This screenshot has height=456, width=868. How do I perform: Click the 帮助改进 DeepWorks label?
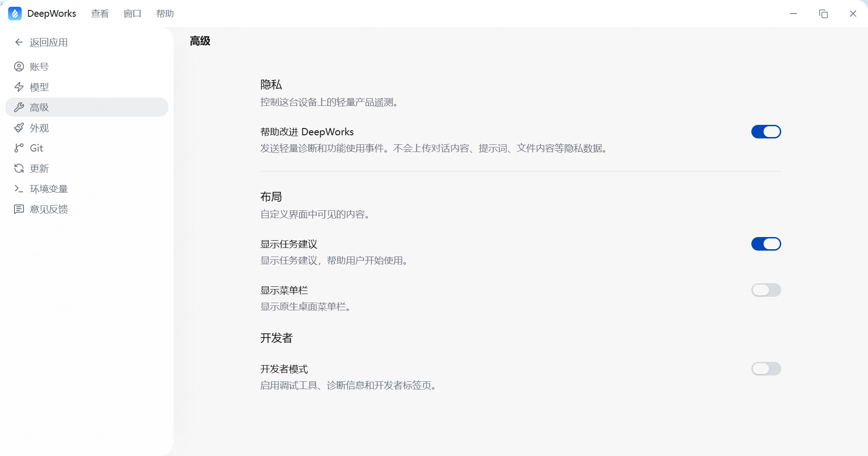[x=307, y=132]
